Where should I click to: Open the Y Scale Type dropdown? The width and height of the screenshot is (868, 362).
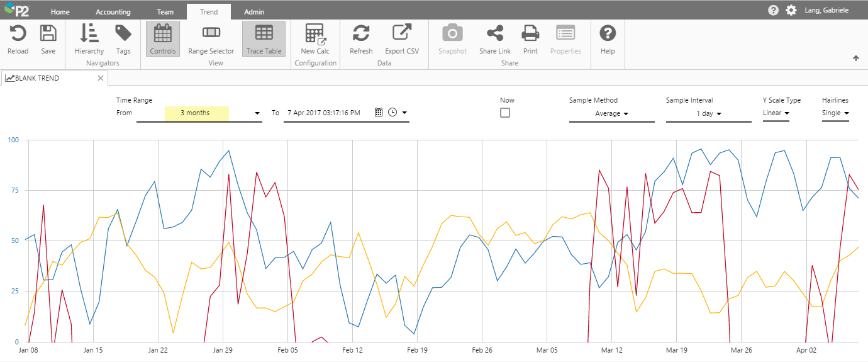click(x=776, y=113)
